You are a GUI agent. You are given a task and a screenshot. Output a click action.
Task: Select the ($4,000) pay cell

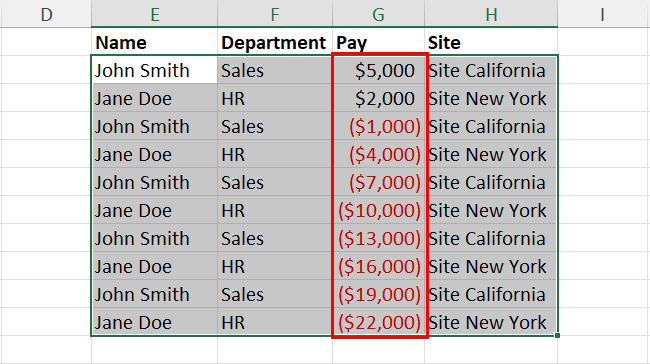378,154
